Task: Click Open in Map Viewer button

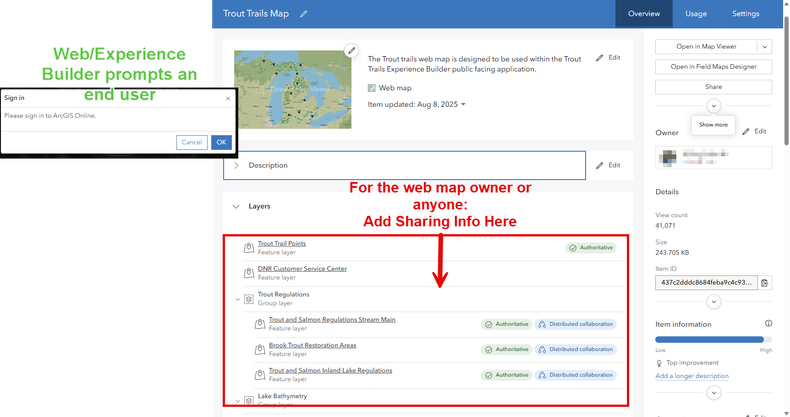Action: [x=706, y=47]
